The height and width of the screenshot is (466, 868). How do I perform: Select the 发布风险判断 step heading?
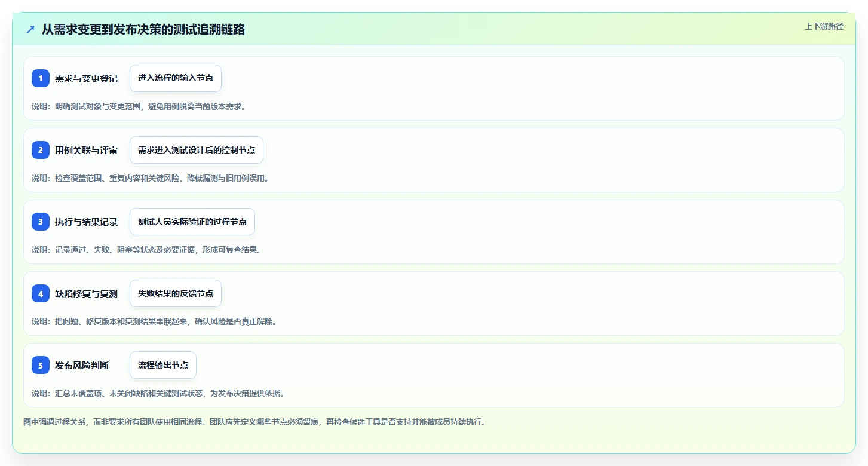tap(82, 365)
